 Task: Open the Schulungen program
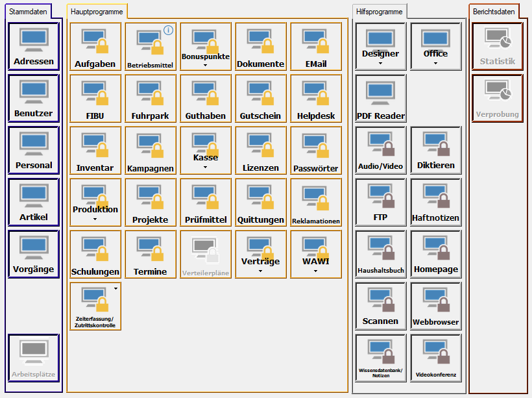(x=95, y=255)
